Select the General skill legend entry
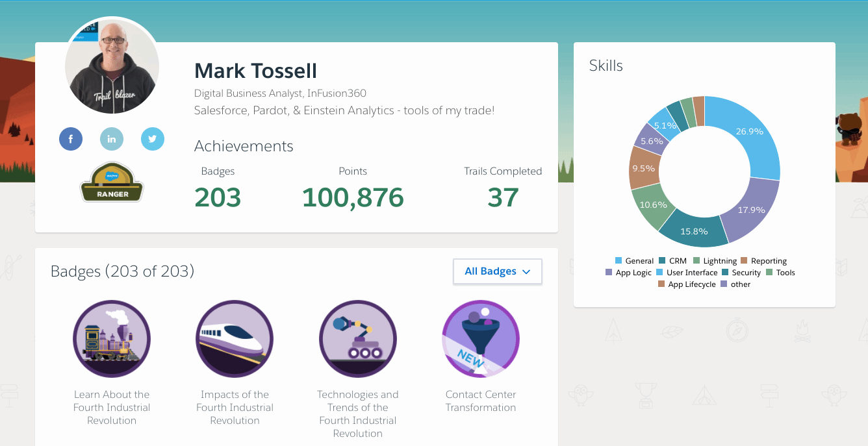The width and height of the screenshot is (868, 446). pos(634,260)
